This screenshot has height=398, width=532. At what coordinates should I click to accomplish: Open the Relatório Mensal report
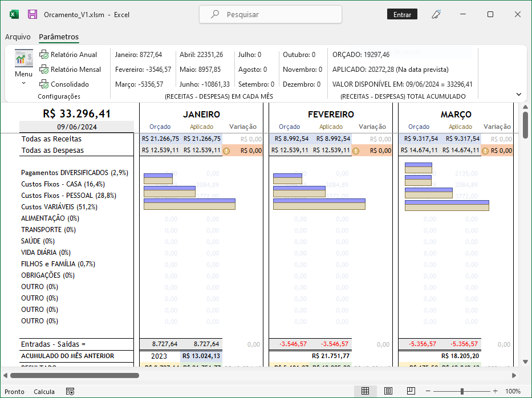(70, 70)
